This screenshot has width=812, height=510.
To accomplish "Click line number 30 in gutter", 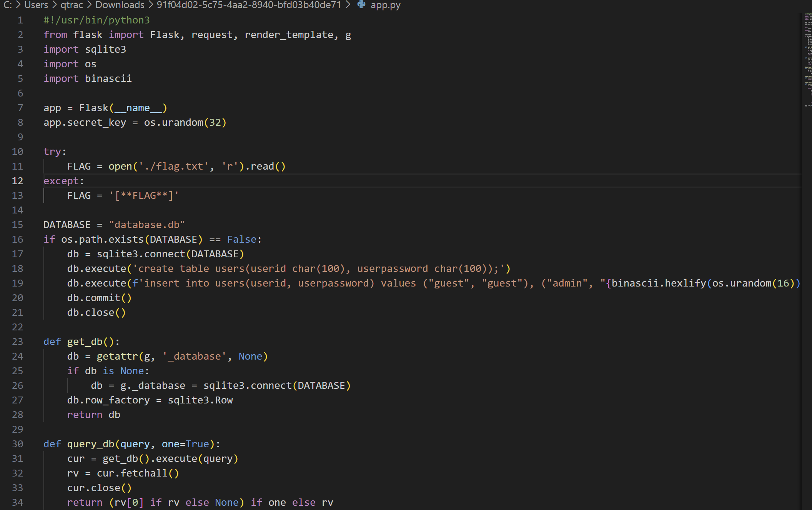I will (18, 444).
